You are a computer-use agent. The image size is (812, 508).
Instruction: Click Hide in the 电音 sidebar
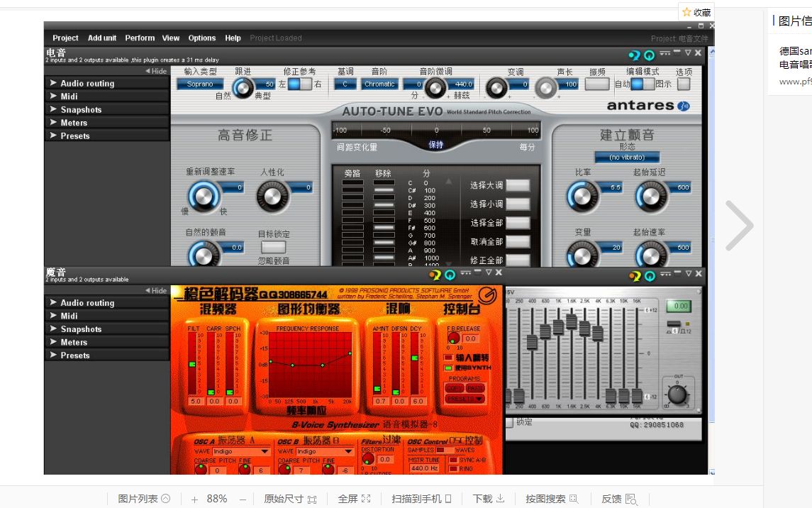coord(156,71)
